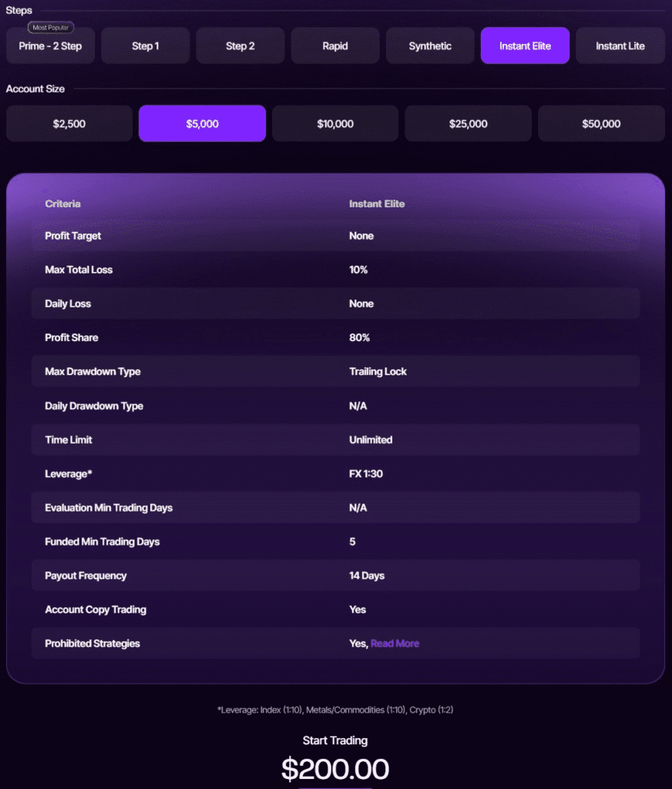Pick the $10,000 account size
The height and width of the screenshot is (789, 672).
pyautogui.click(x=334, y=123)
